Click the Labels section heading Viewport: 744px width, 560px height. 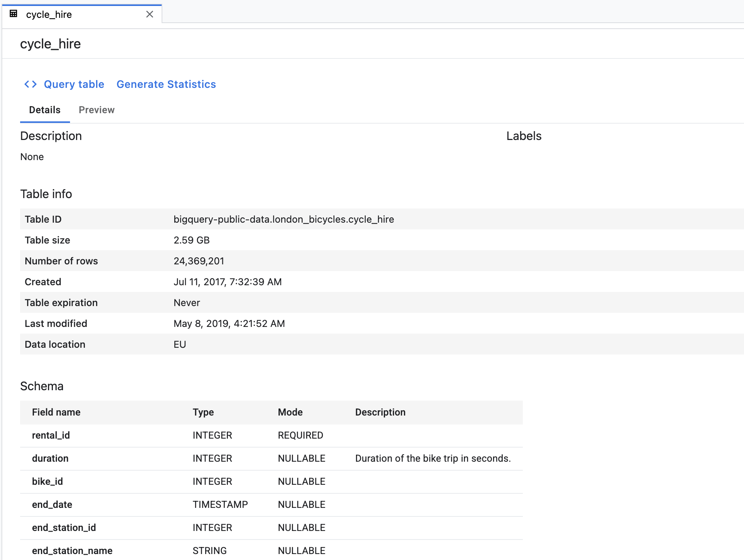click(x=524, y=136)
